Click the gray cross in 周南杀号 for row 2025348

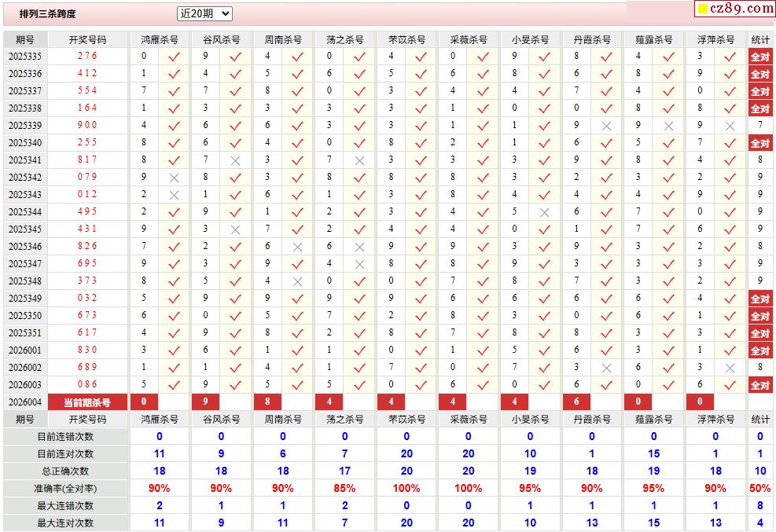(x=297, y=281)
